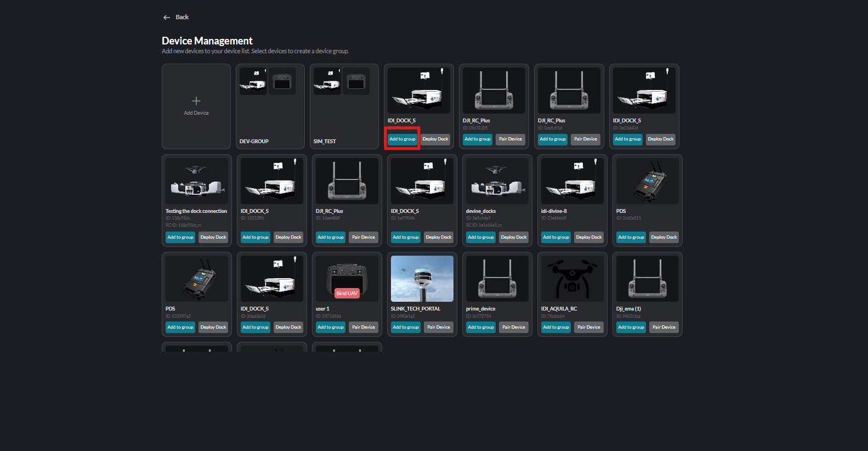
Task: Deploy Dock for IDI_DOCK_S beside SIM_TEST
Action: click(435, 139)
